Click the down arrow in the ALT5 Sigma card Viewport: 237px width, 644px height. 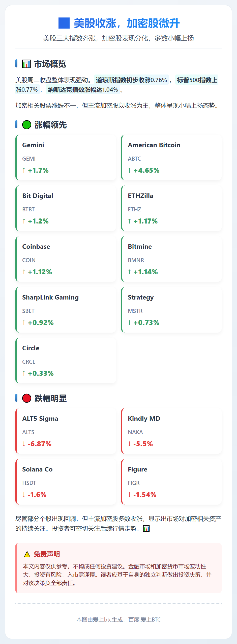[24, 444]
